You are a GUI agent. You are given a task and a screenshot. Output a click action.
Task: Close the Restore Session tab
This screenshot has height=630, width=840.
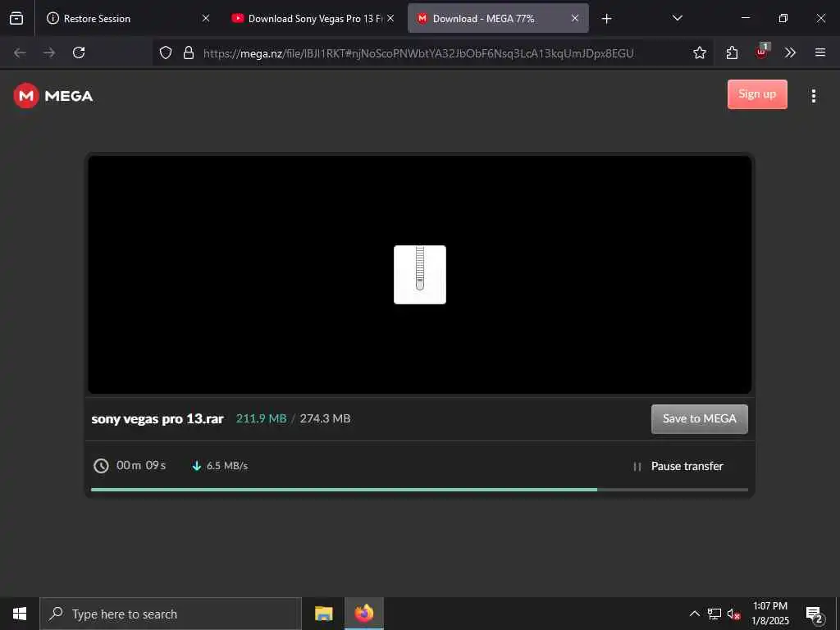(206, 18)
